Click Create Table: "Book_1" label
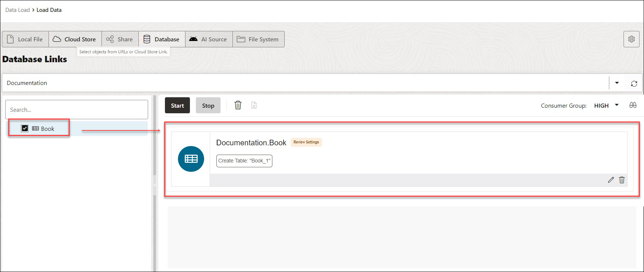Viewport: 644px width, 272px height. tap(244, 161)
